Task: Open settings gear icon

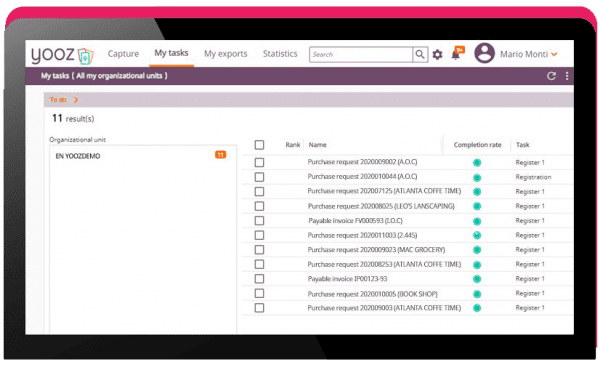Action: (437, 55)
